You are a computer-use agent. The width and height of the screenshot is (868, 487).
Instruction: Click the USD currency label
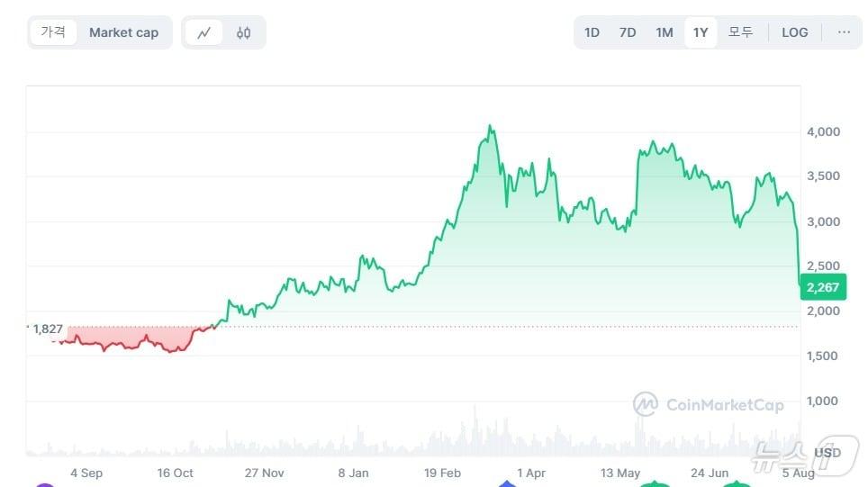[x=827, y=452]
